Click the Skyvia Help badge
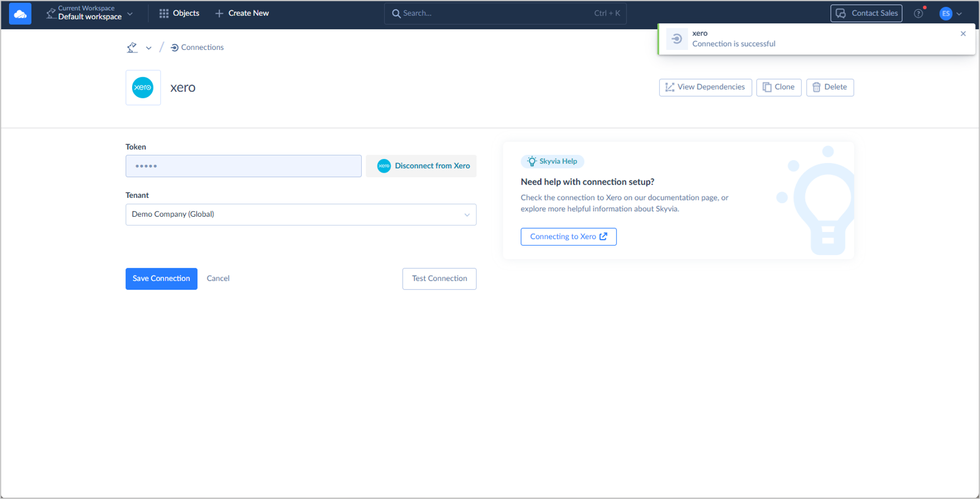Screen dimensions: 980x499 (552, 161)
